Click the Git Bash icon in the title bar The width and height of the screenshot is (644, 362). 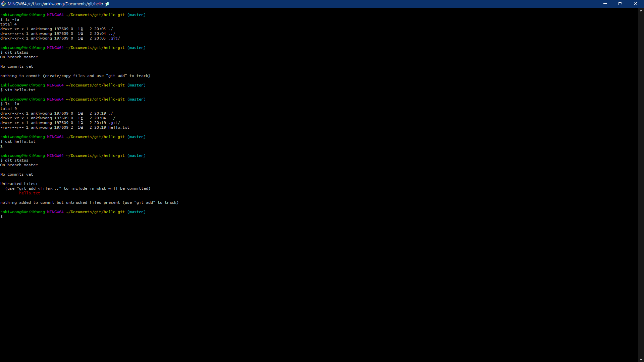[x=3, y=4]
